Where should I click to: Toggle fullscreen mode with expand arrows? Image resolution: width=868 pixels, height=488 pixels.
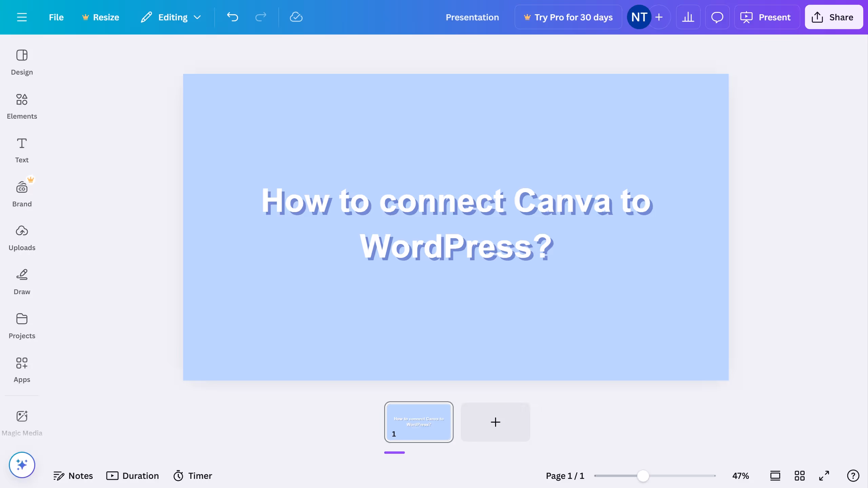(x=824, y=476)
